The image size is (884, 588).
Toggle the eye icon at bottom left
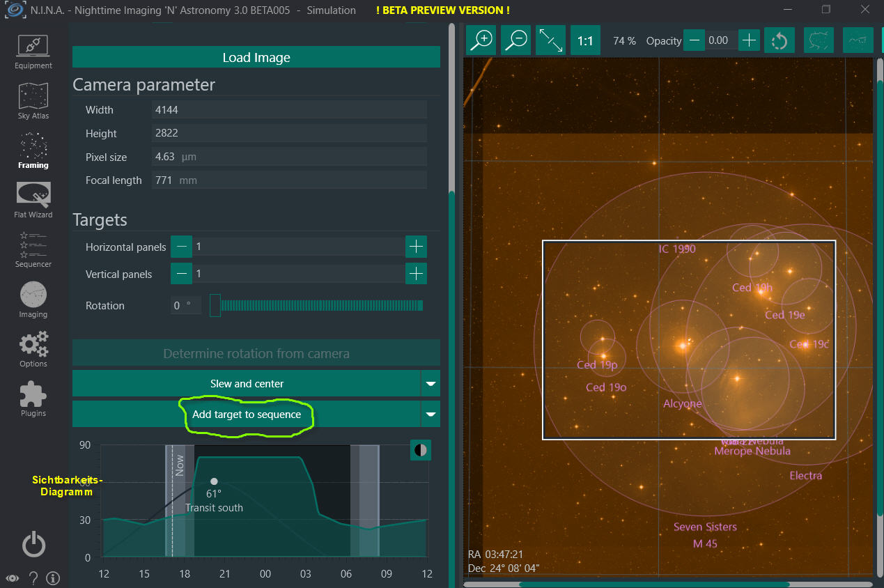13,578
